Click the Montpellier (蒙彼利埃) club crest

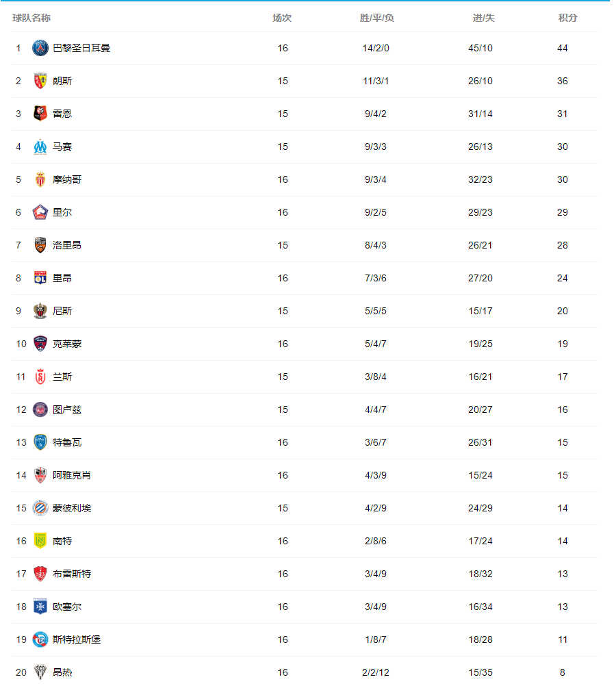point(40,508)
